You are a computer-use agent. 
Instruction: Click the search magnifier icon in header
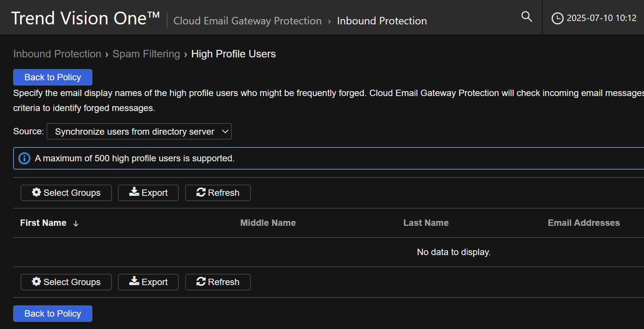(526, 17)
